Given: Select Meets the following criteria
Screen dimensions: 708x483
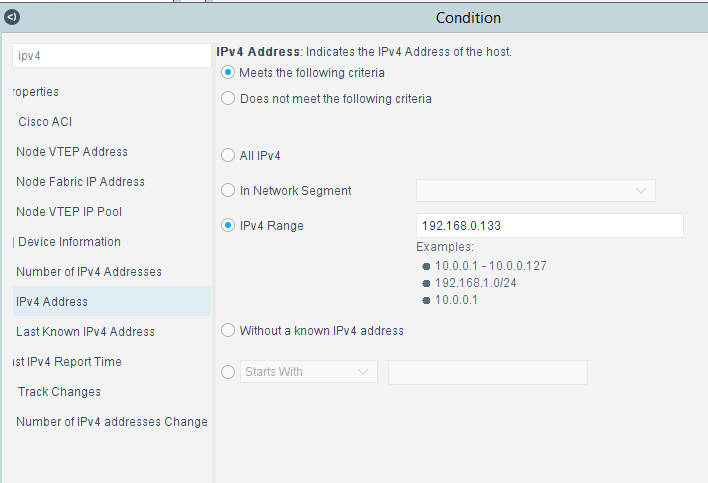Looking at the screenshot, I should tap(228, 72).
